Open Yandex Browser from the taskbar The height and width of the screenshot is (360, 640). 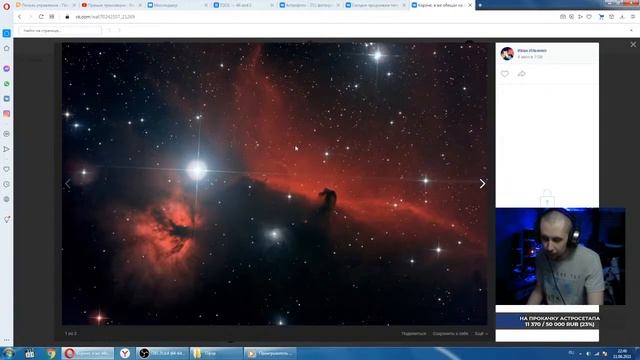[x=125, y=353]
